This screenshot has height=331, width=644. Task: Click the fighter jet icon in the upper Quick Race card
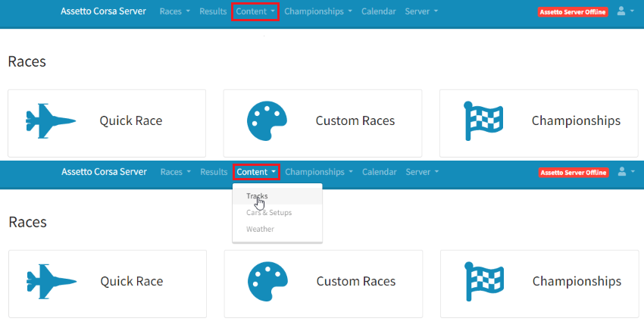point(51,120)
